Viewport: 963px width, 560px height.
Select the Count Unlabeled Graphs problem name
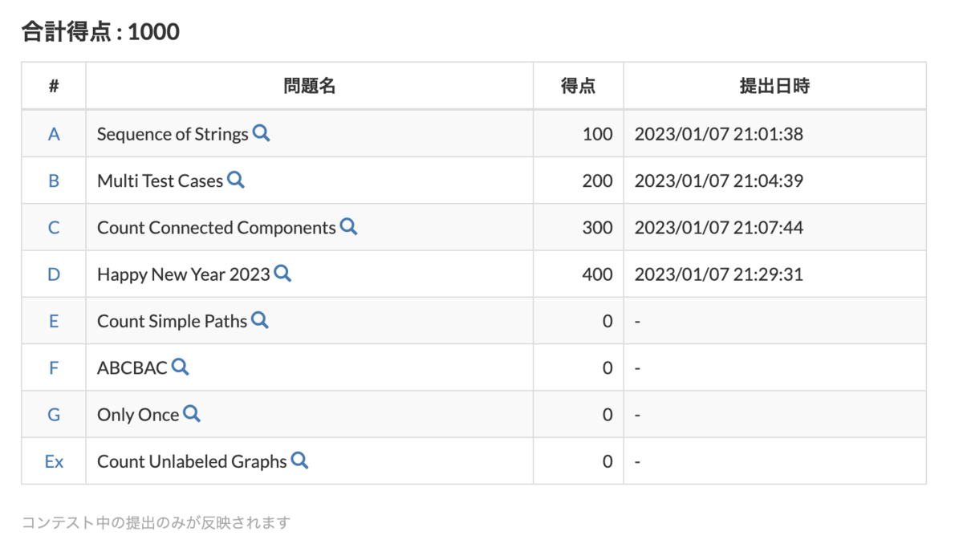click(x=190, y=461)
